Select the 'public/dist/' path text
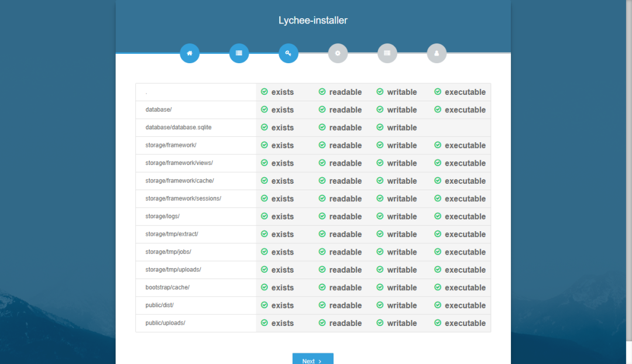632x364 pixels. [x=159, y=305]
